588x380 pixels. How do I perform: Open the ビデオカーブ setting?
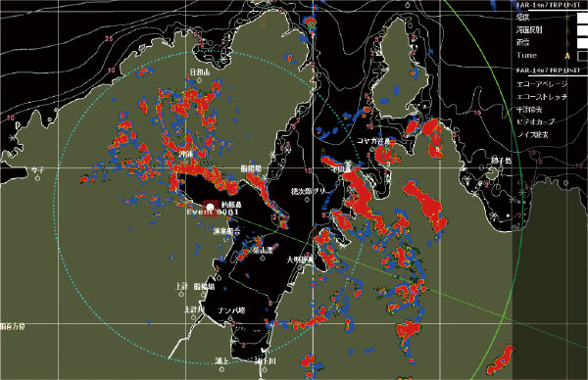(x=535, y=121)
